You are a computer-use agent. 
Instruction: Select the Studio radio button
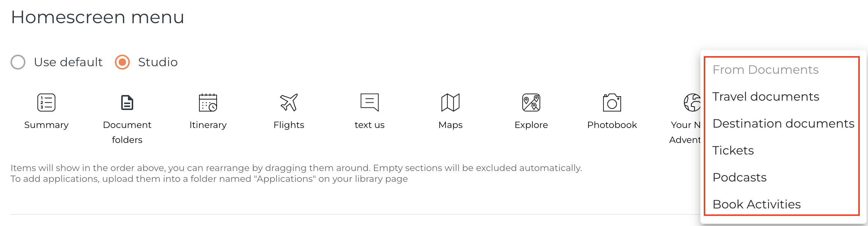point(122,62)
